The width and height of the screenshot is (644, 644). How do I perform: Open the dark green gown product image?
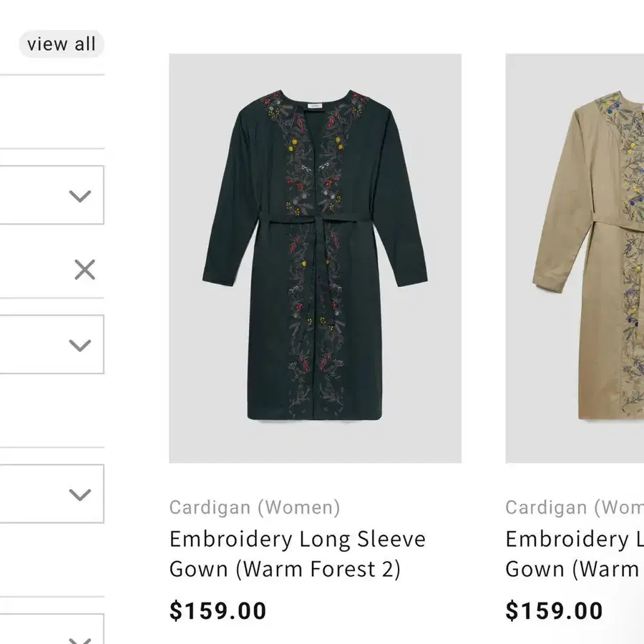pyautogui.click(x=315, y=258)
